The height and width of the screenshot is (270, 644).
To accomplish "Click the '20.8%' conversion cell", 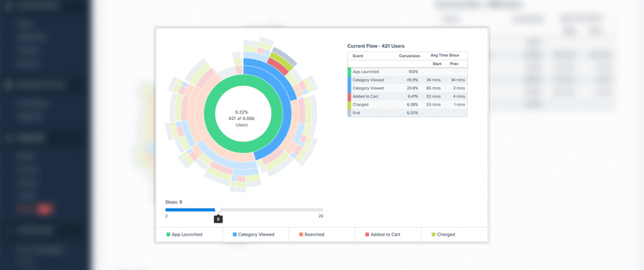I will pos(412,88).
